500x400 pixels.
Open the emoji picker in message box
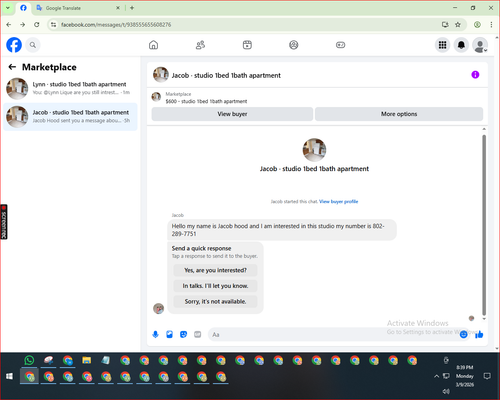click(x=463, y=334)
